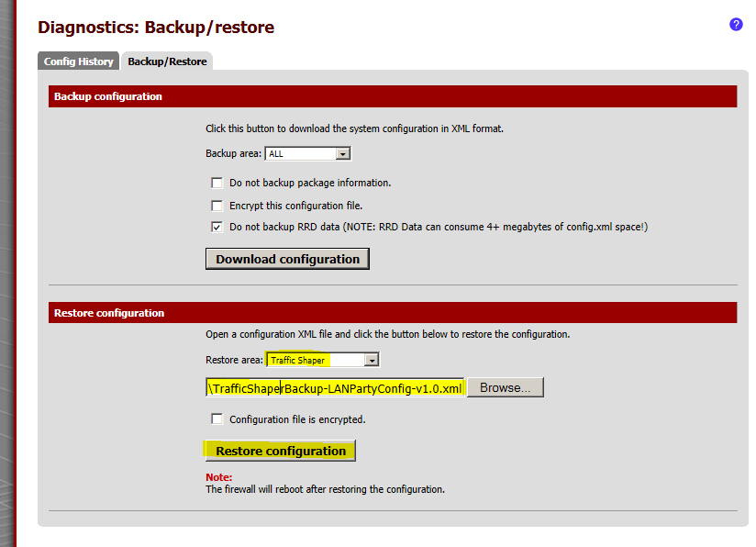
Task: Open the help question mark icon
Action: click(736, 25)
